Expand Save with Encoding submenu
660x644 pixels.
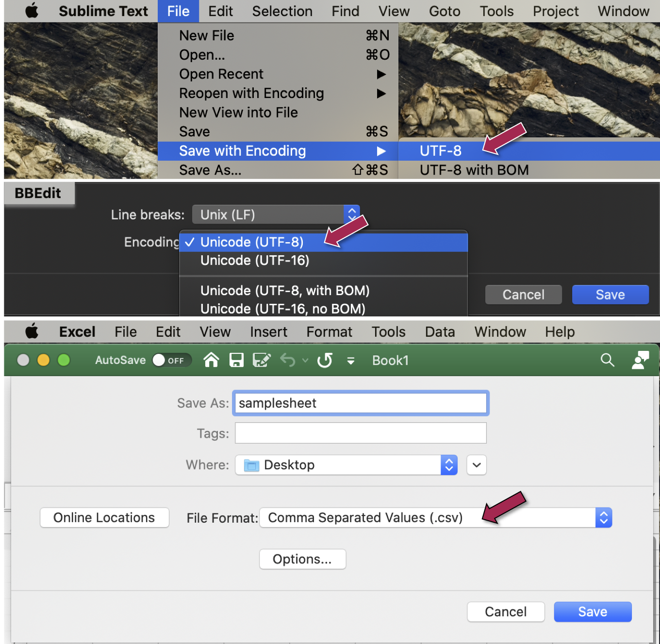(278, 151)
